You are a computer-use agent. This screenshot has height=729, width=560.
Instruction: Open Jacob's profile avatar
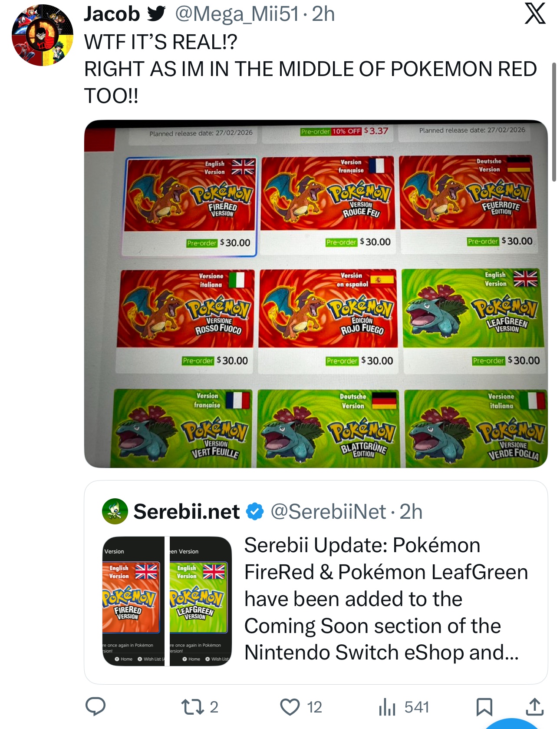pos(42,36)
